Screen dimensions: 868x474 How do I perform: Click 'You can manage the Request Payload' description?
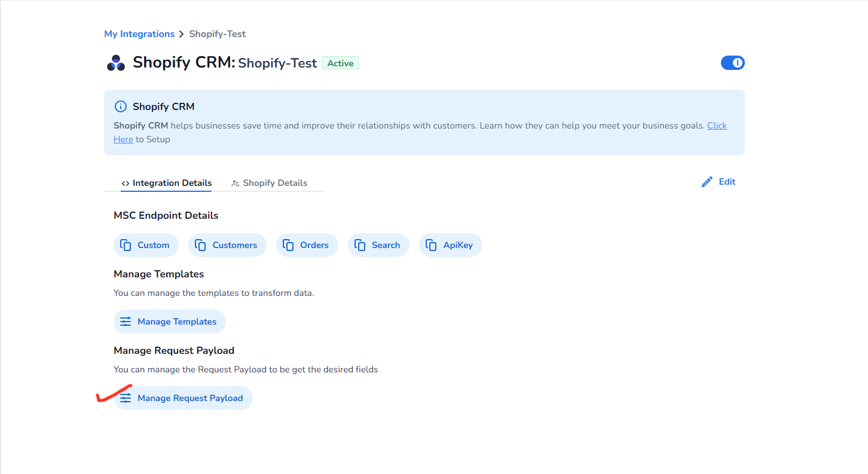coord(246,369)
